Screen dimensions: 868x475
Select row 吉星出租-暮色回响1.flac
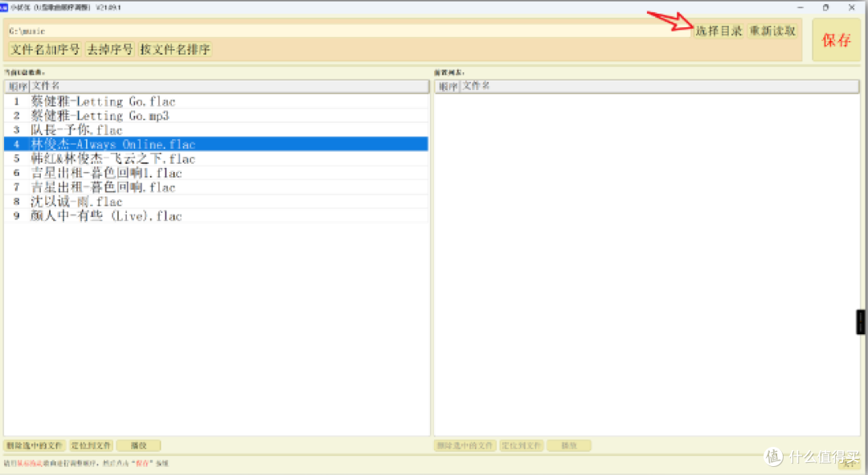(216, 174)
